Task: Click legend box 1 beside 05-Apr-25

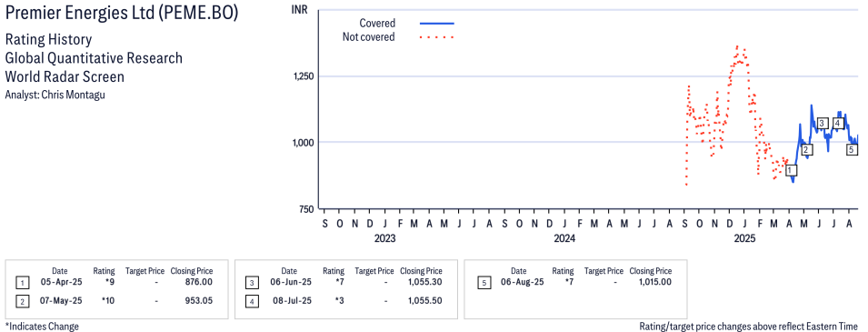Action: pos(22,283)
